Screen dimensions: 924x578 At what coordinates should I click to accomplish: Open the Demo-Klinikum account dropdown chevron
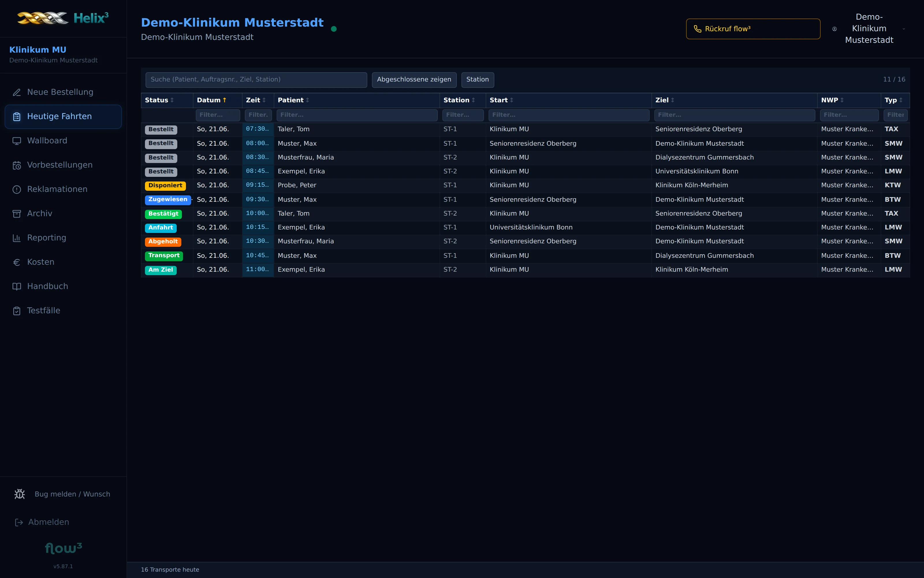[x=904, y=29]
